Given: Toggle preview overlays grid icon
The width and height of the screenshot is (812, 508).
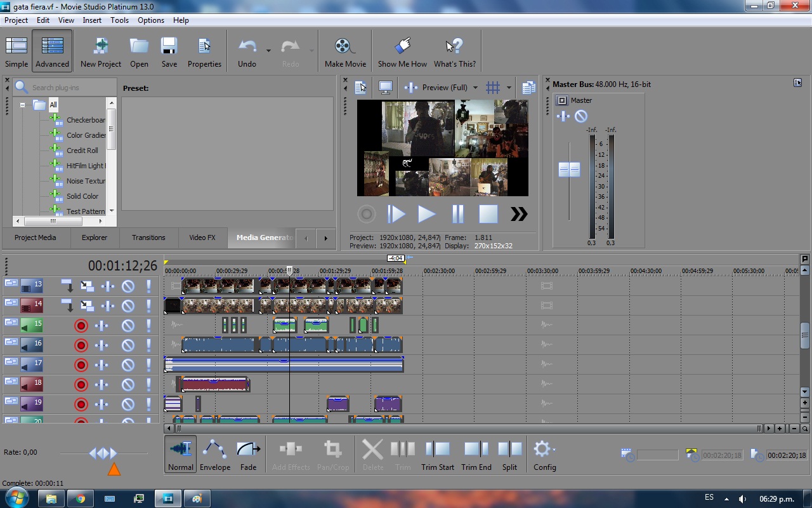Looking at the screenshot, I should pyautogui.click(x=493, y=88).
